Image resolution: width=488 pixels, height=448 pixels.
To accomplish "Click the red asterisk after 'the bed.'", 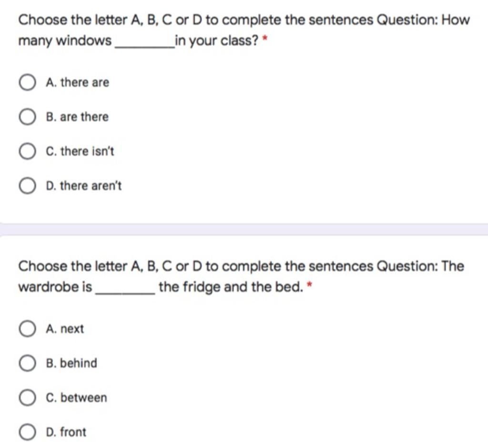I will [309, 285].
